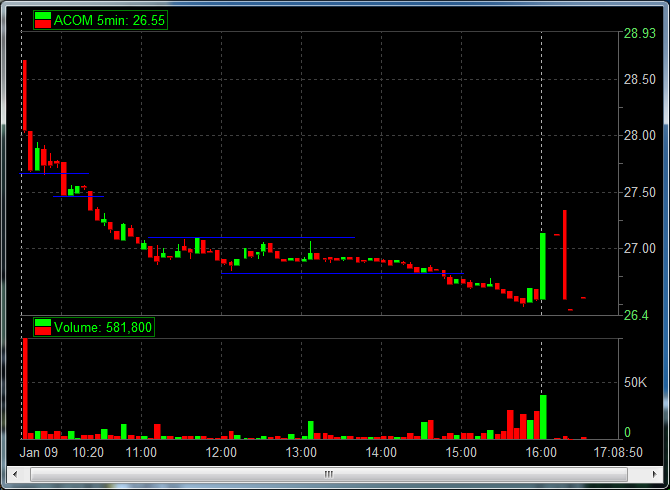The image size is (670, 490).
Task: Click the 27.00 price axis label
Action: pos(639,248)
